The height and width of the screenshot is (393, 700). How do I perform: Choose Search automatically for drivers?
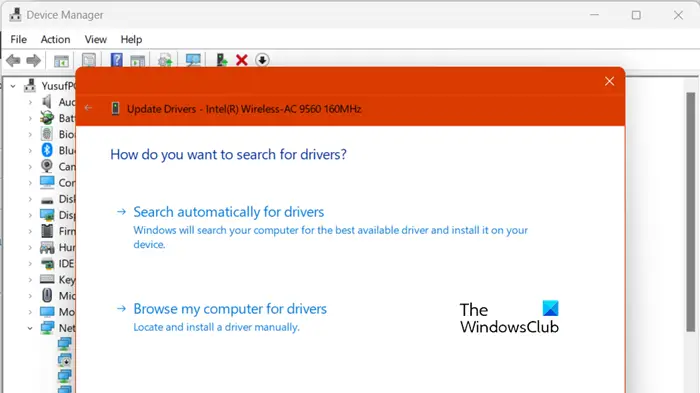[x=229, y=212]
